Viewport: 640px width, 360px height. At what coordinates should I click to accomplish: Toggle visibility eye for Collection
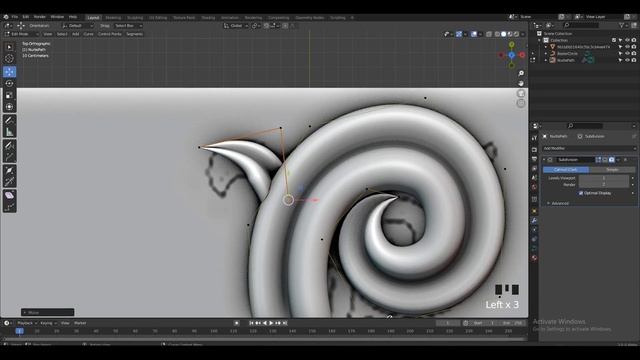pyautogui.click(x=627, y=40)
